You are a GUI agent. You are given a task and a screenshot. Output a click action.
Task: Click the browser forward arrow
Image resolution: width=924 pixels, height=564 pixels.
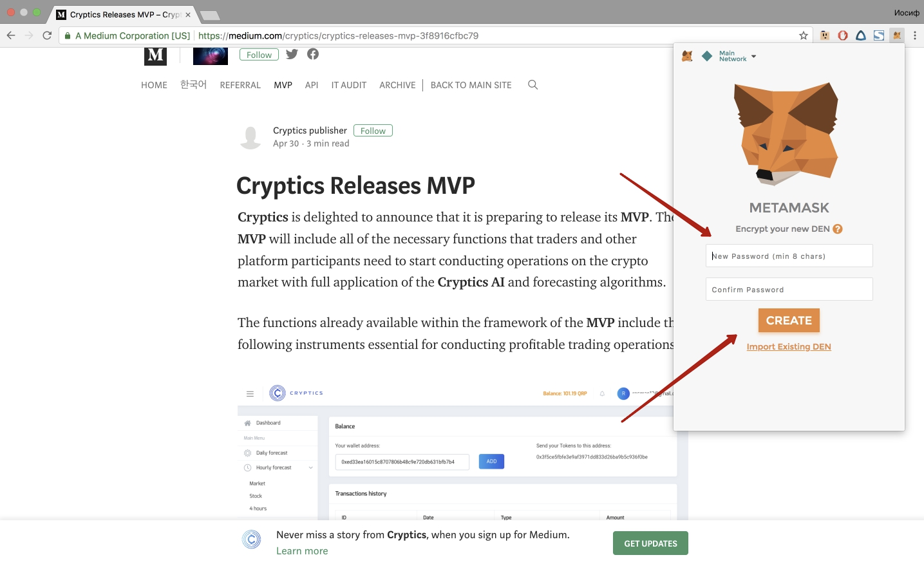pos(29,35)
